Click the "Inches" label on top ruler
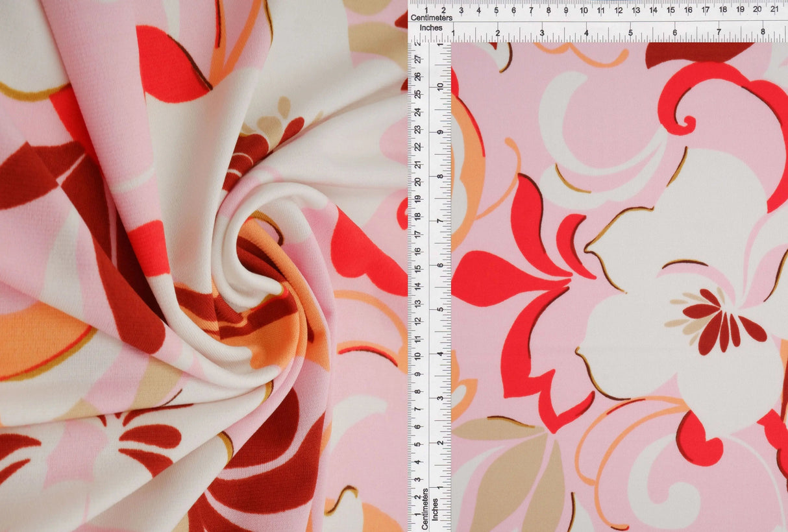Image resolution: width=788 pixels, height=532 pixels. (x=430, y=28)
